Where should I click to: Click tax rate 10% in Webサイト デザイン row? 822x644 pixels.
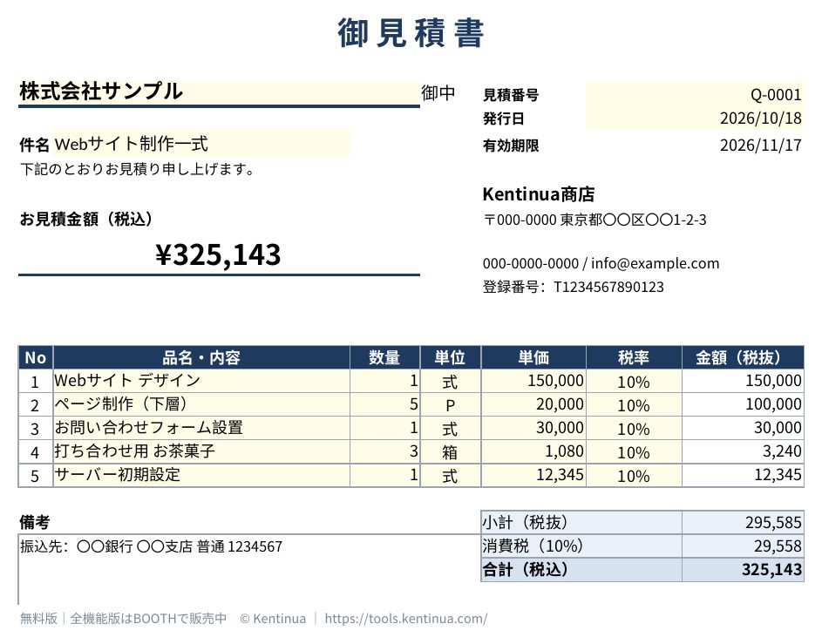(x=634, y=381)
